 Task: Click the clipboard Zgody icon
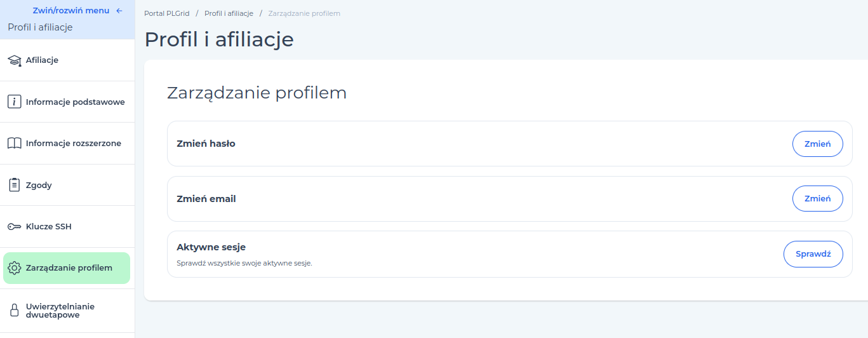pos(14,185)
